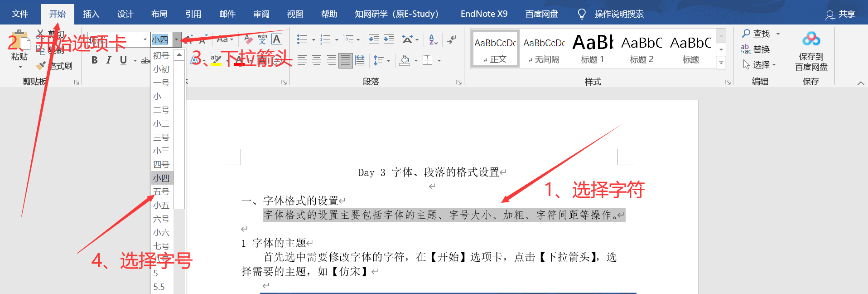Switch to the 审阅 (Review) tab
Viewport: 868px width, 294px height.
pos(261,14)
